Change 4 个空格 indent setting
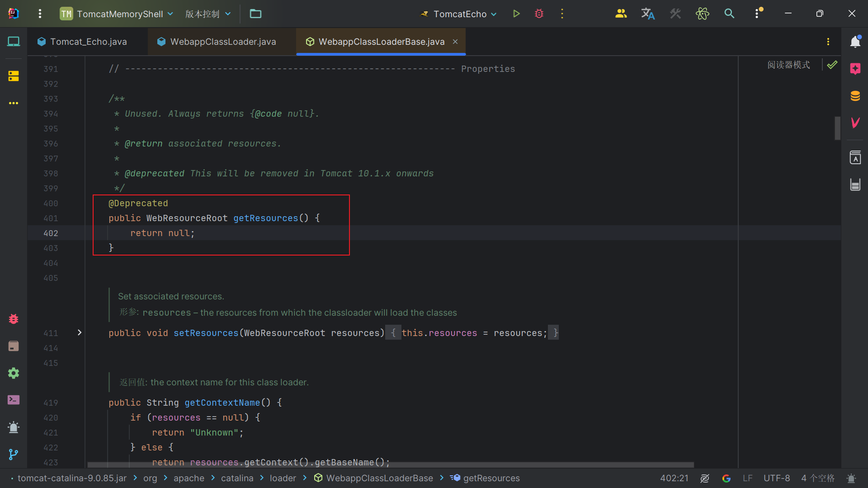The height and width of the screenshot is (488, 868). tap(817, 478)
